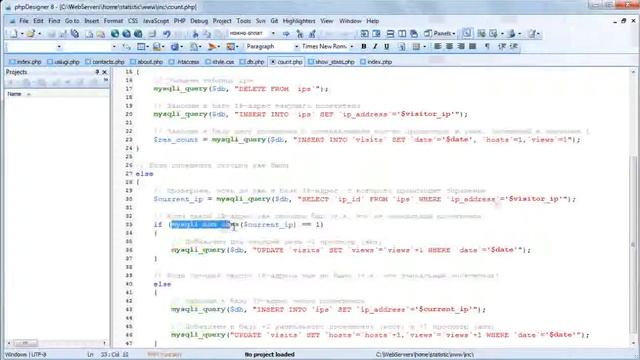Image resolution: width=640 pixels, height=360 pixels.
Task: Open the Panels dropdown
Action: click(440, 33)
